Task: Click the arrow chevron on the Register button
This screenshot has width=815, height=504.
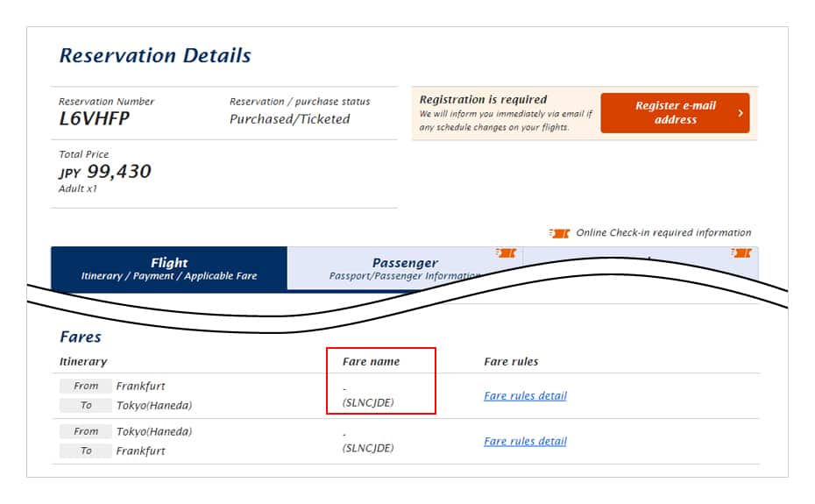Action: 741,113
